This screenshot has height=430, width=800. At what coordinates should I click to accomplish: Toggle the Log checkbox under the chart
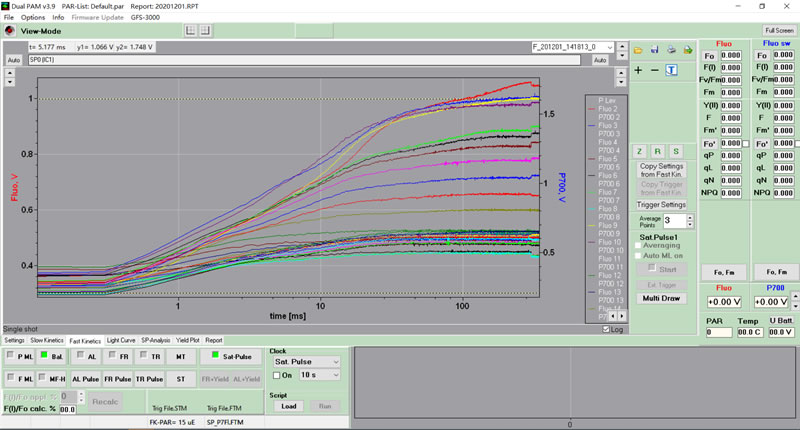click(607, 329)
